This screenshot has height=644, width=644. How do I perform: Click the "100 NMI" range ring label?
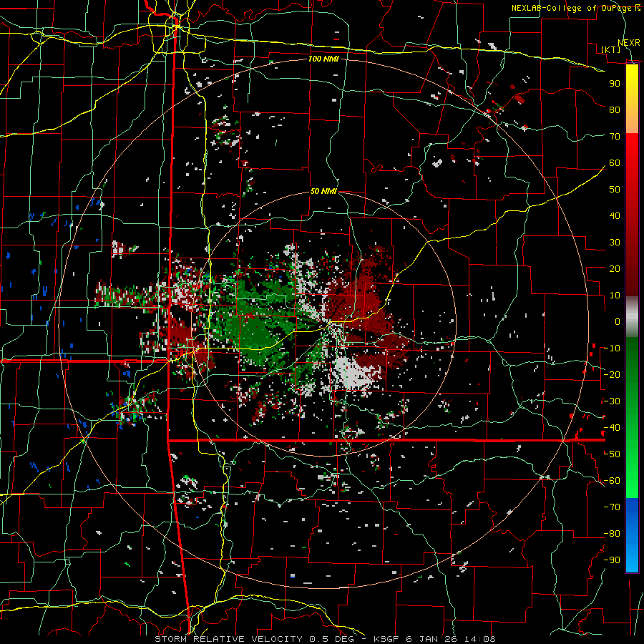tap(323, 59)
